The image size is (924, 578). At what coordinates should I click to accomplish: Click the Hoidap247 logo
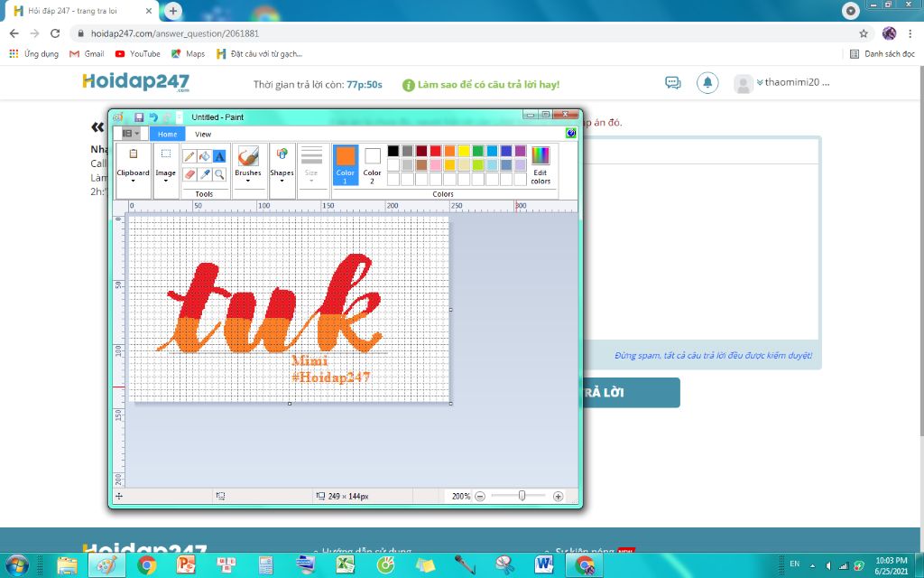pyautogui.click(x=136, y=82)
